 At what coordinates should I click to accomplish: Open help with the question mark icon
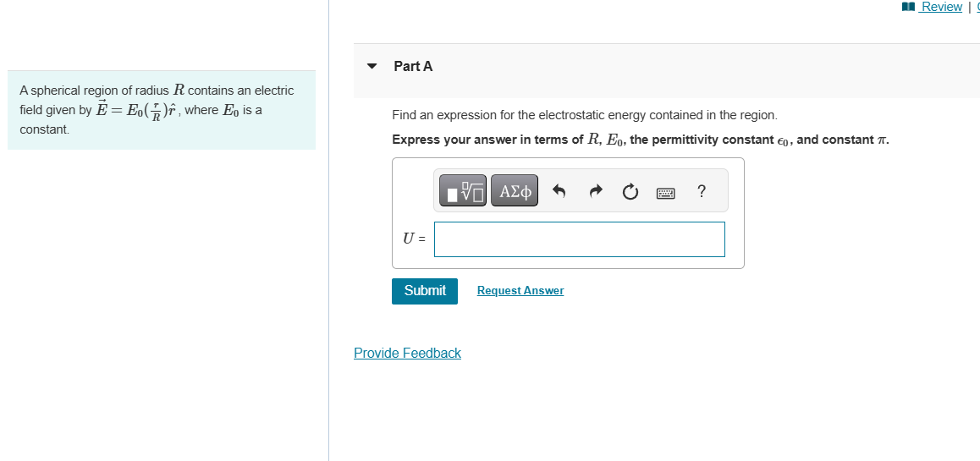(x=701, y=191)
